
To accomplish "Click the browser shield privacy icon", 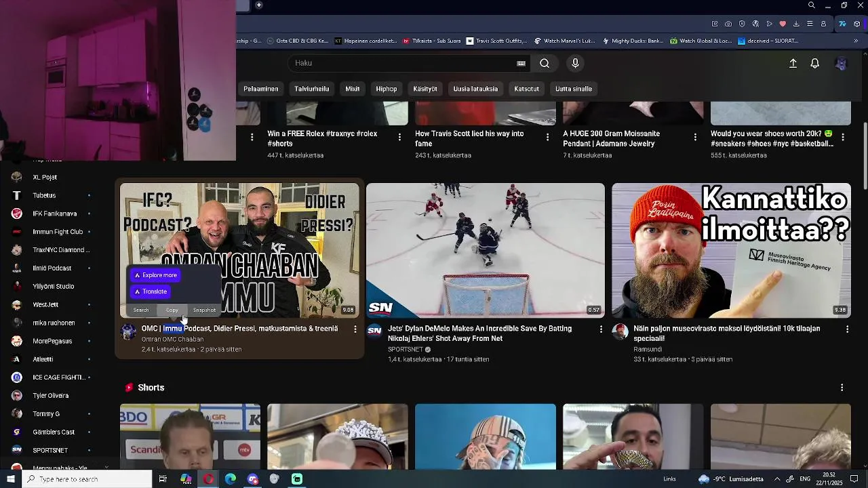I will 742,24.
